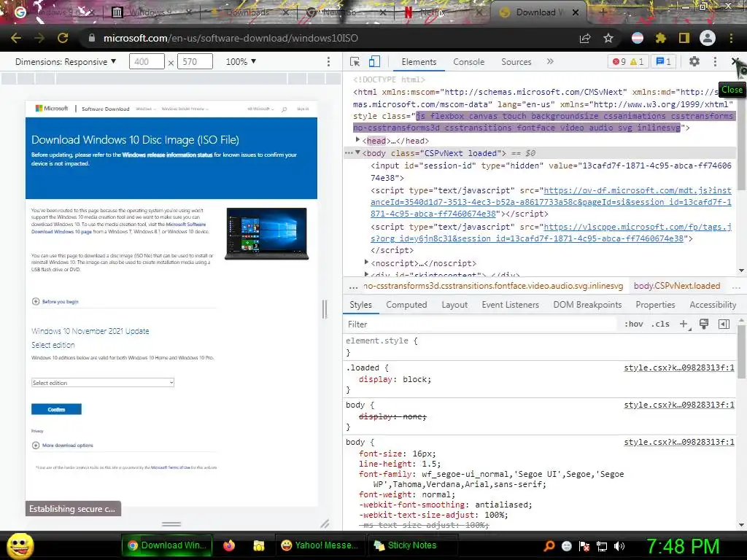Image resolution: width=747 pixels, height=560 pixels.
Task: Open the Properties tab
Action: coord(655,305)
